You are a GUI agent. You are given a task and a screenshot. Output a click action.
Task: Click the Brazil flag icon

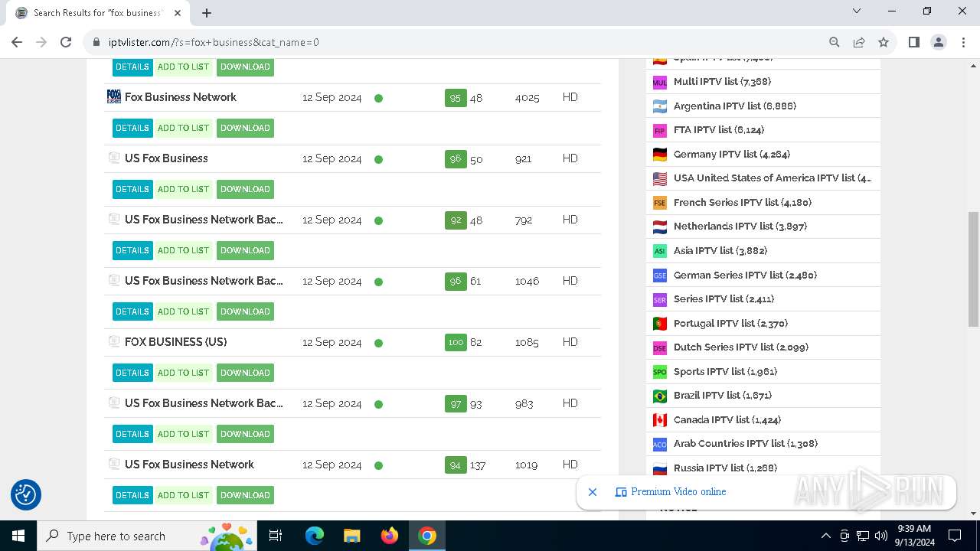click(x=660, y=396)
